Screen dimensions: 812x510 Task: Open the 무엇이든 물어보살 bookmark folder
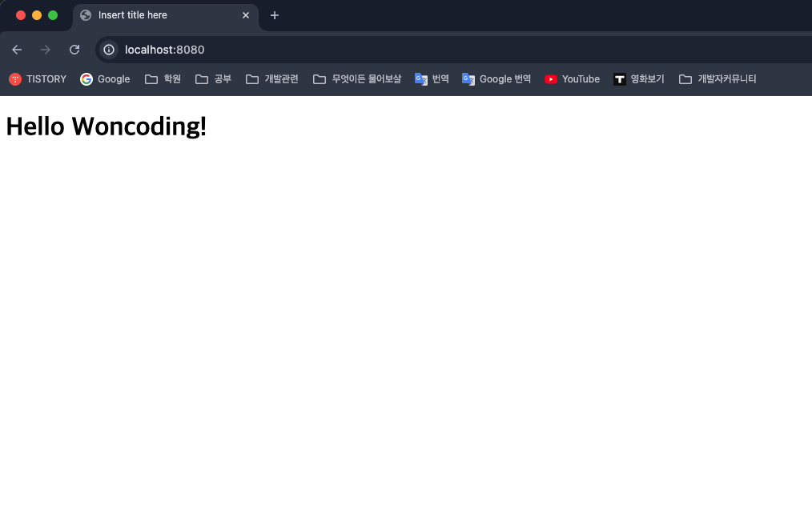357,79
